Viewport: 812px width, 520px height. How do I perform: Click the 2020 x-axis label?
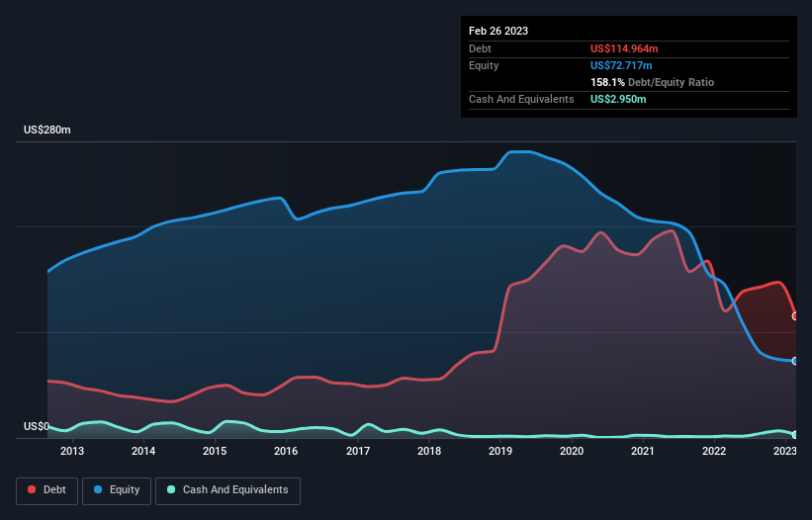point(572,451)
